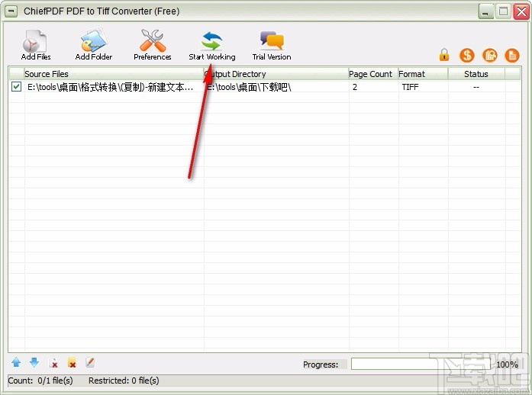The height and width of the screenshot is (395, 532).
Task: Click the Format column header
Action: [423, 74]
